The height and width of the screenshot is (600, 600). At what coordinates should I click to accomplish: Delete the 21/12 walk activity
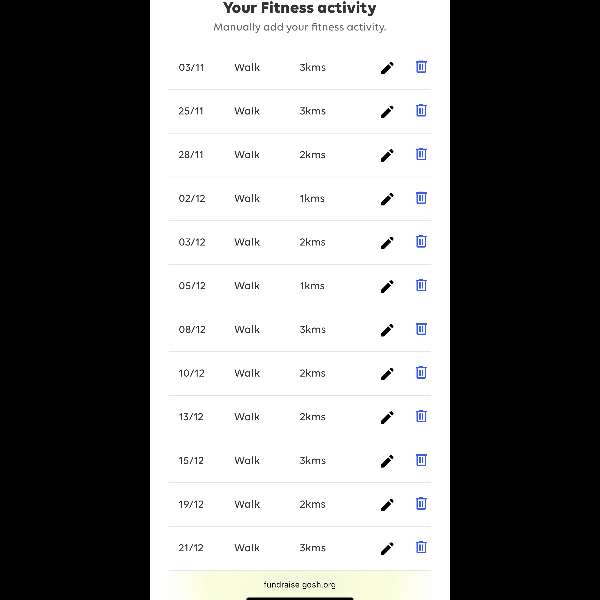[421, 547]
